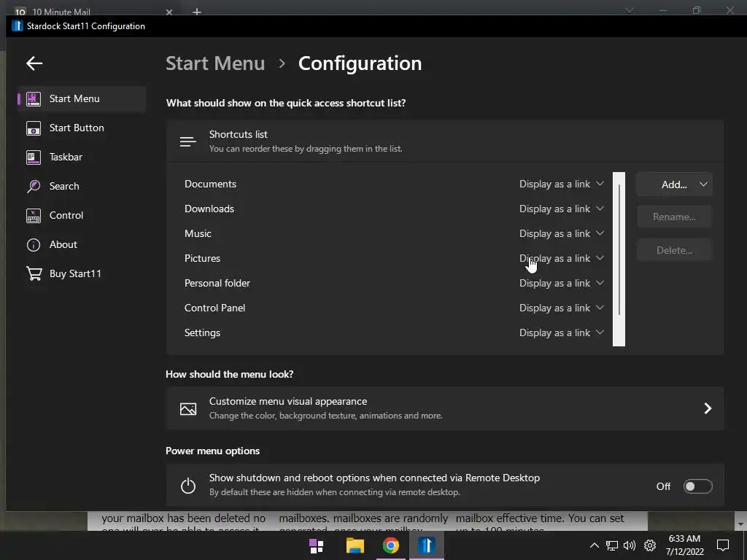Select the Music shortcut row
The height and width of the screenshot is (560, 747).
(x=395, y=233)
